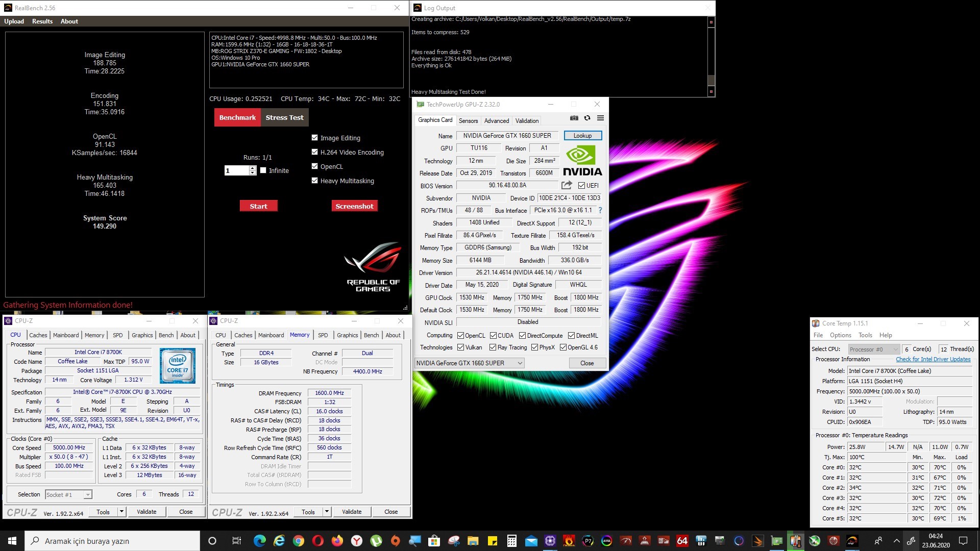980x551 pixels.
Task: Uncheck the Heavy Multitasking benchmark
Action: point(315,181)
